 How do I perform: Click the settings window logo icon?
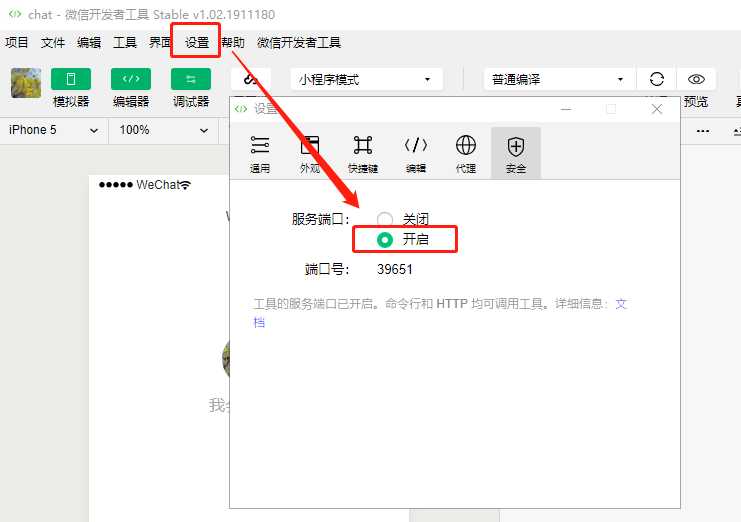pyautogui.click(x=241, y=109)
